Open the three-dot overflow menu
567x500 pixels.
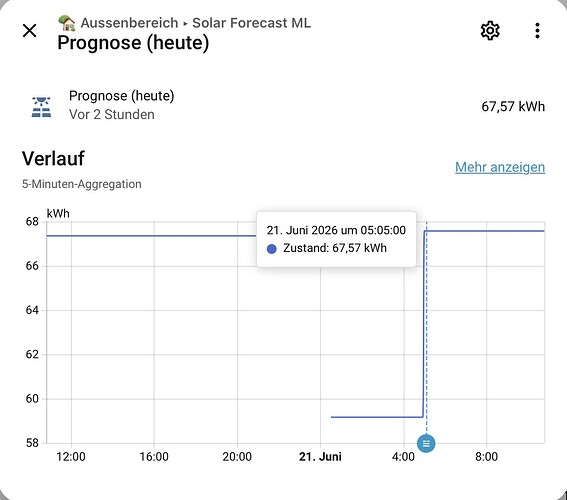[537, 30]
